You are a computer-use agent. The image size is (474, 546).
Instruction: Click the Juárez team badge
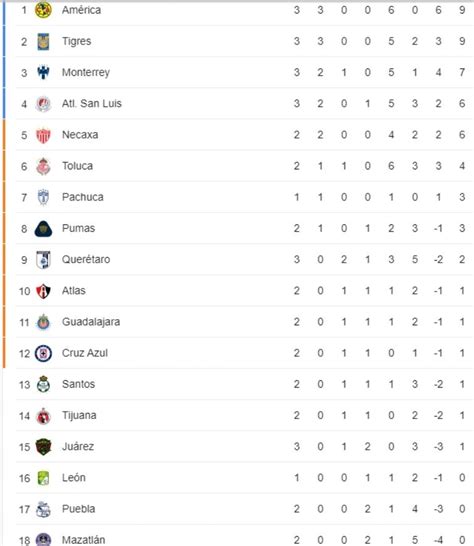43,447
